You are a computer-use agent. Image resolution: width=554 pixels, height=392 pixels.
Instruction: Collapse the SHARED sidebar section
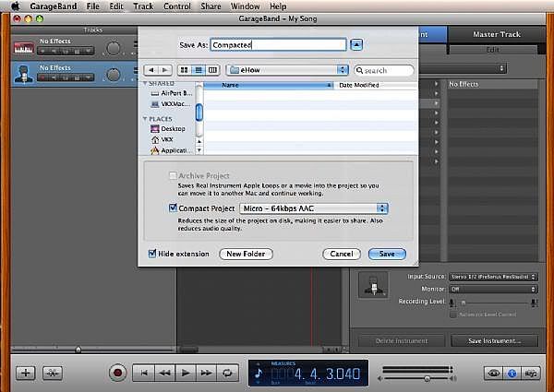[x=145, y=84]
